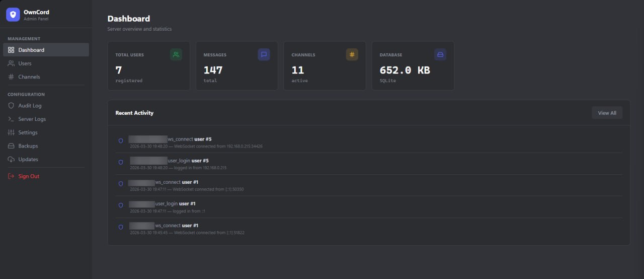Click the Total Users count of 7

(119, 70)
